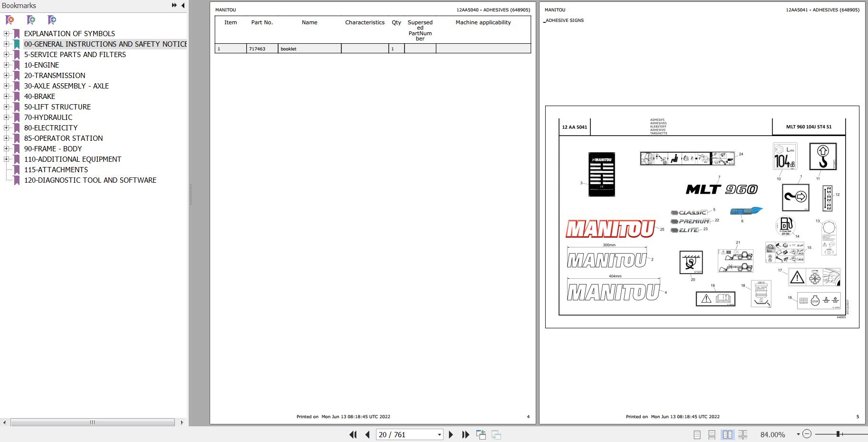This screenshot has width=868, height=442.
Task: Click the purple bookmark icon beside 115-ATTACHMENTS
Action: 17,170
